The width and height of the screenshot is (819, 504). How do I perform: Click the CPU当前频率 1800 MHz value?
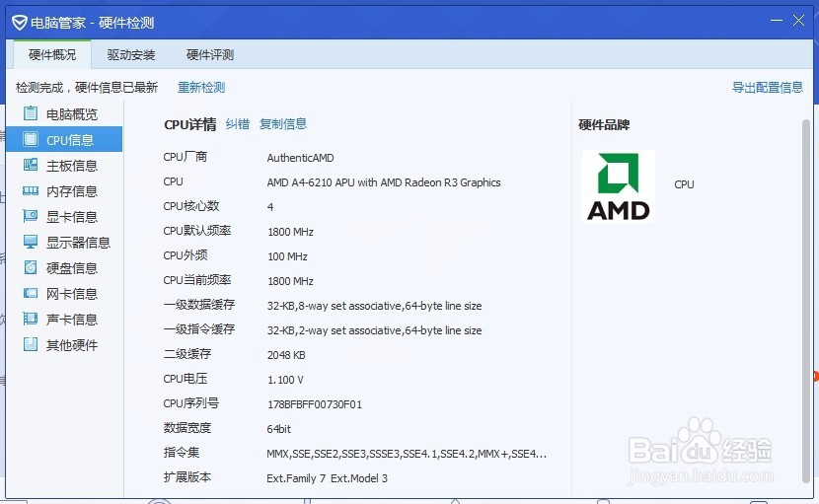[290, 281]
